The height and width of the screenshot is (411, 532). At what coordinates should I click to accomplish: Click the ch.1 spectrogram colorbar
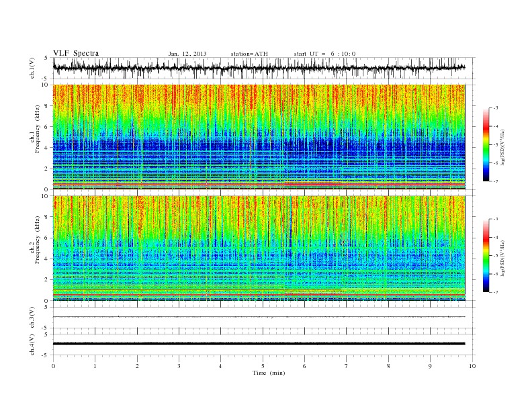(x=486, y=144)
